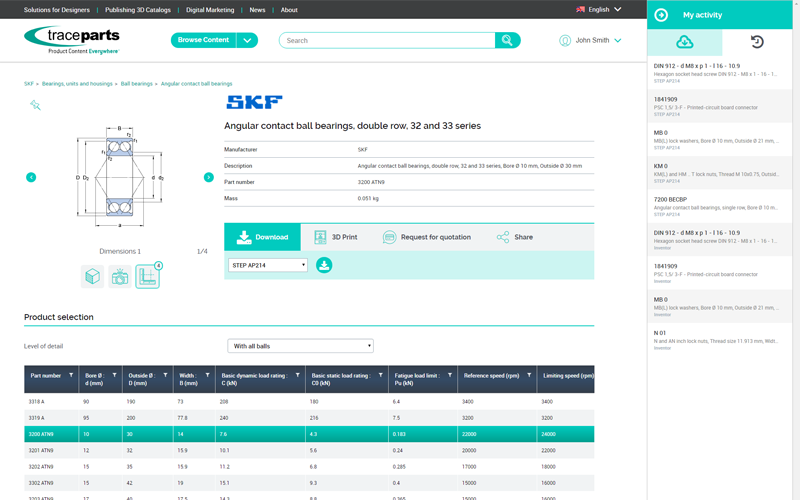Expand the Level of detail dropdown

click(x=300, y=346)
